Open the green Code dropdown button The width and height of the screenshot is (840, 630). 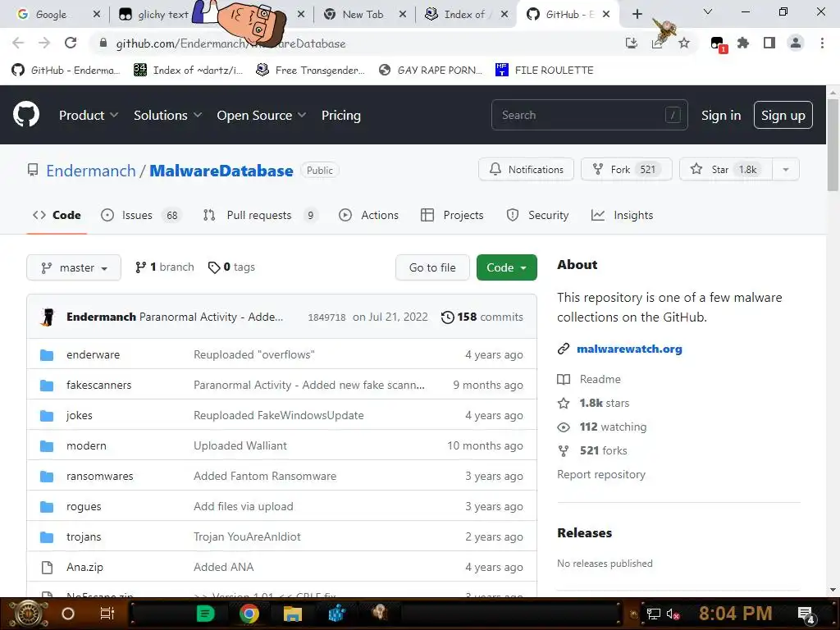point(506,267)
